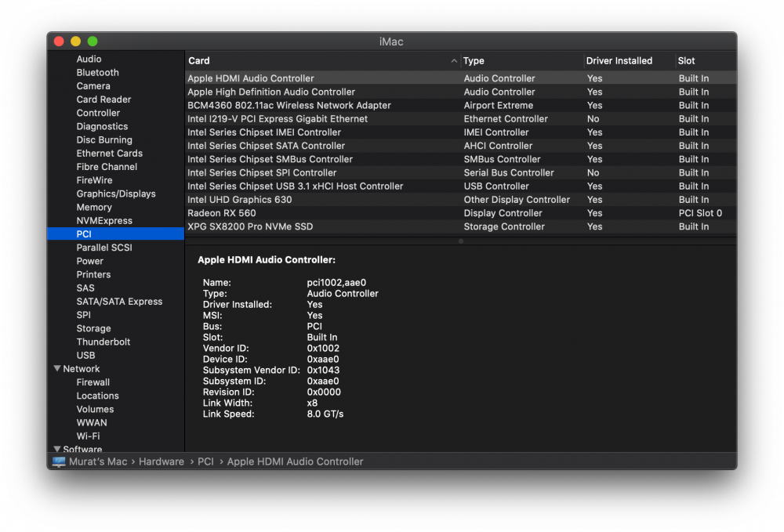Screen dimensions: 784x532
Task: Select Intel UHD Graphics 630 row
Action: [460, 200]
